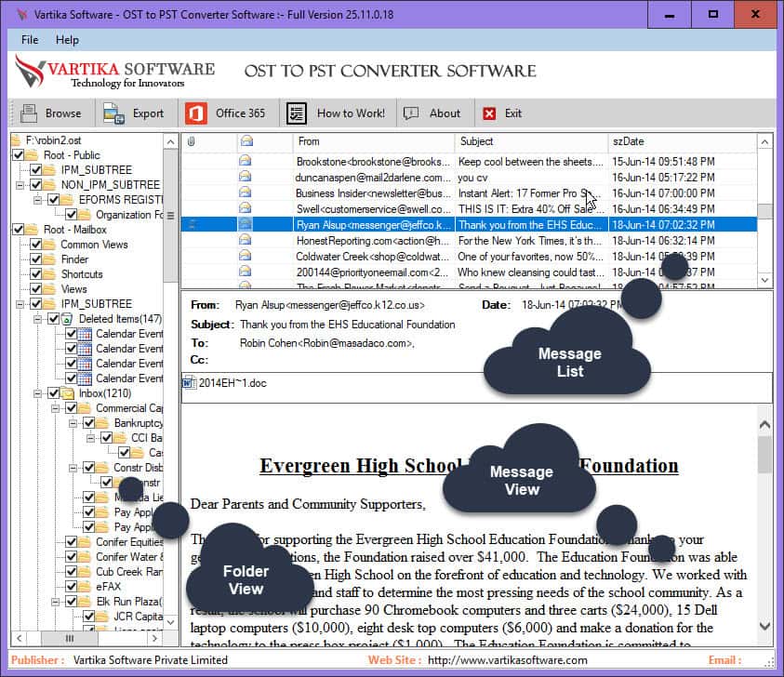The image size is (784, 677).
Task: Sort messages by the From column header
Action: point(374,141)
